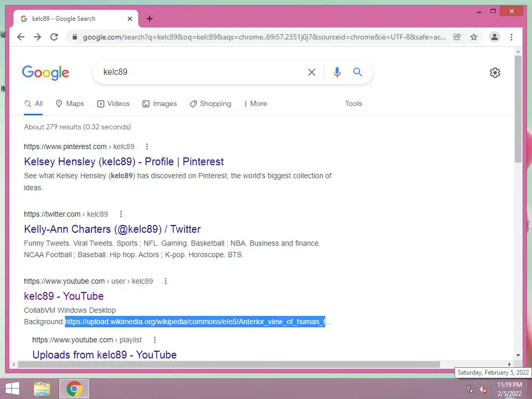
Task: Click the 'About 279 results' text
Action: (77, 127)
